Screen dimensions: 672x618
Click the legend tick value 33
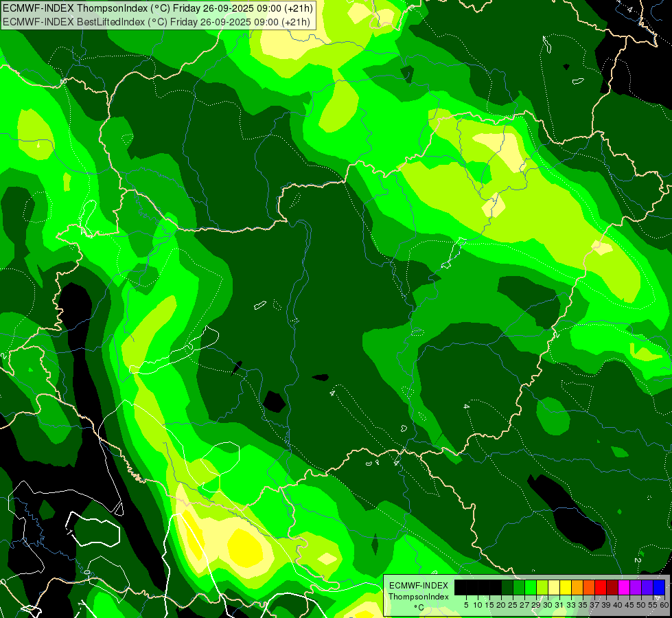[571, 605]
